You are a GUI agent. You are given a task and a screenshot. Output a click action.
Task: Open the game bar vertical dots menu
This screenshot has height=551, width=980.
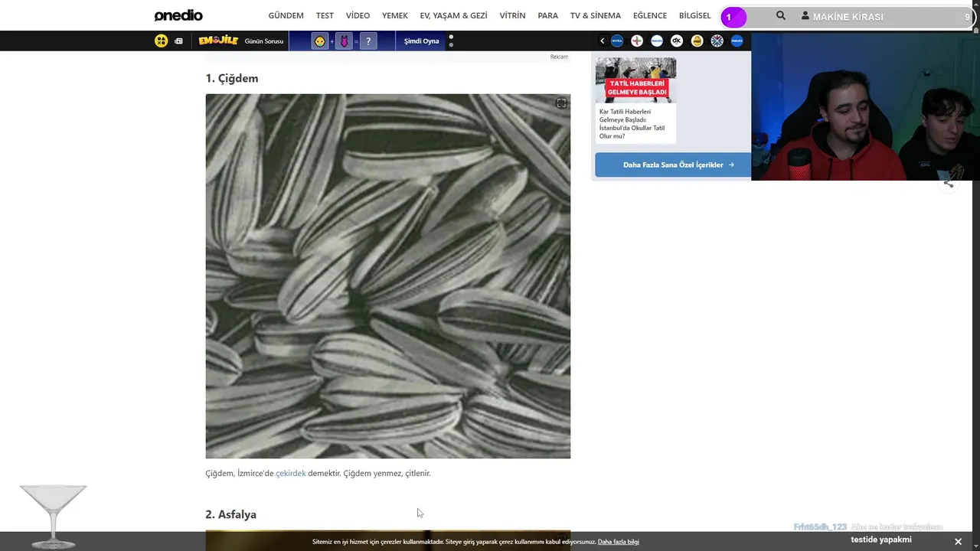pyautogui.click(x=451, y=41)
